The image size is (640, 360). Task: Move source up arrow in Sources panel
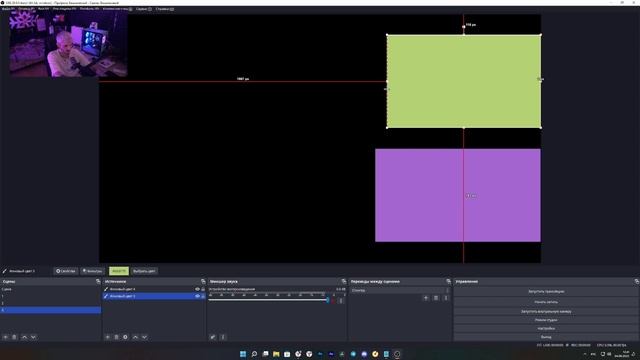(136, 337)
